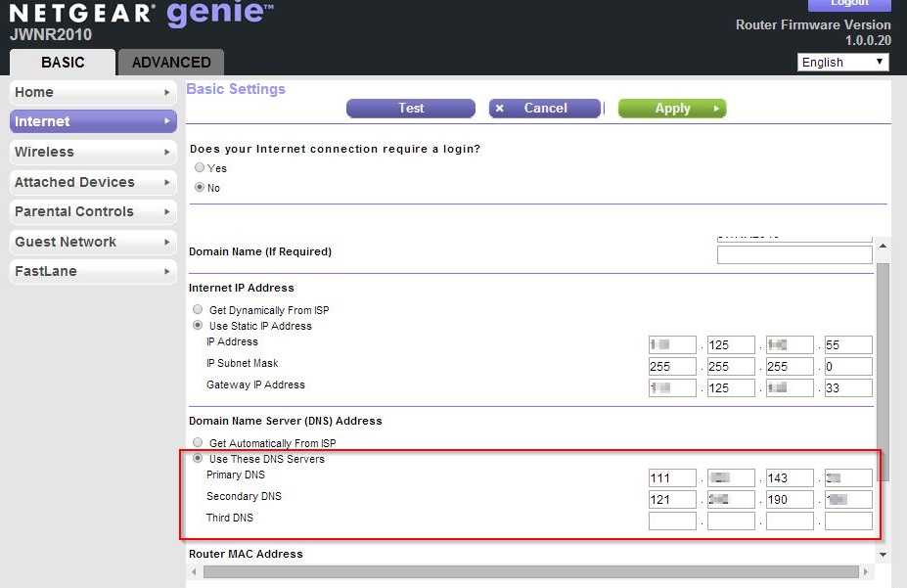Click the Apply button
Image resolution: width=907 pixels, height=588 pixels.
click(x=672, y=109)
